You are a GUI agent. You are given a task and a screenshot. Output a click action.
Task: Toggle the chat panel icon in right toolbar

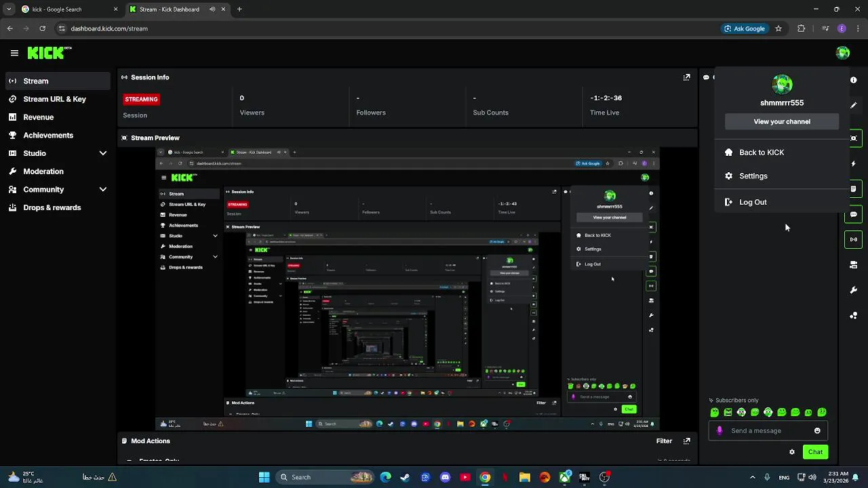point(854,214)
